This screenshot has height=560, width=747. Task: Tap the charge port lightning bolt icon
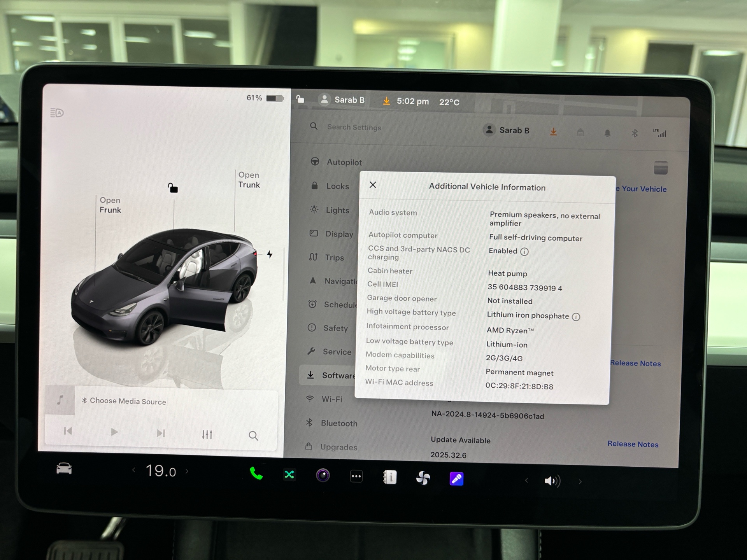[x=270, y=254]
